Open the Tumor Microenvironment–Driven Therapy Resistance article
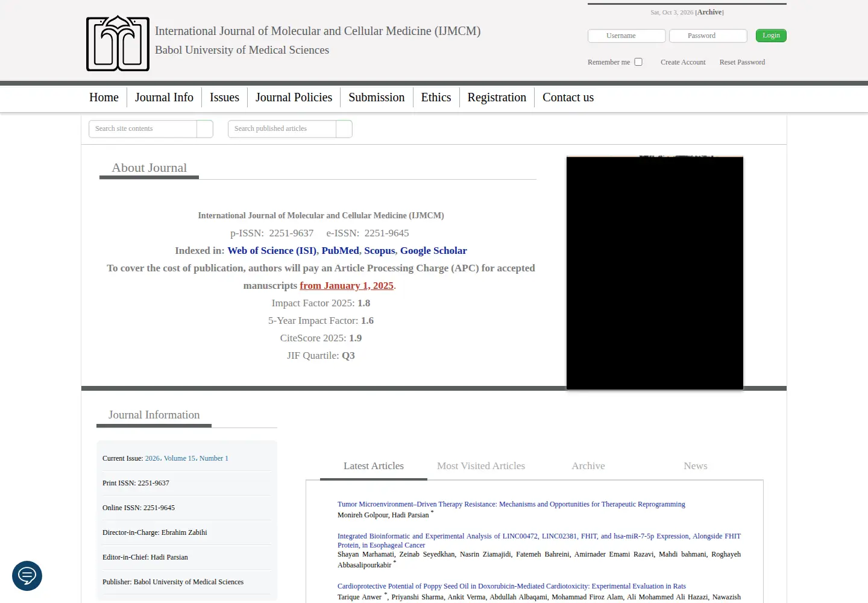The width and height of the screenshot is (868, 603). 511,504
